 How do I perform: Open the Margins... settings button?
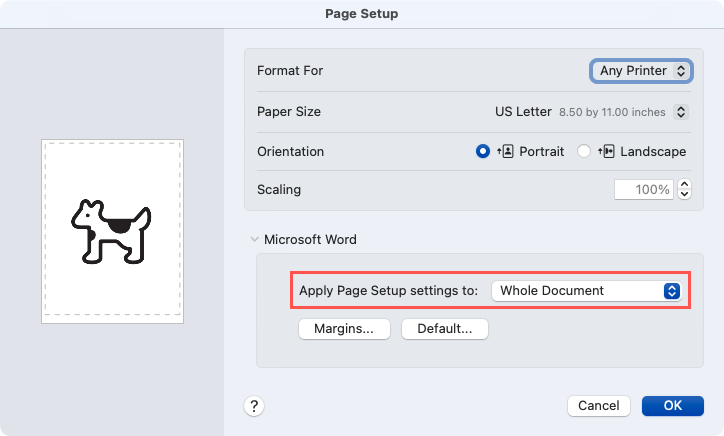pyautogui.click(x=344, y=329)
